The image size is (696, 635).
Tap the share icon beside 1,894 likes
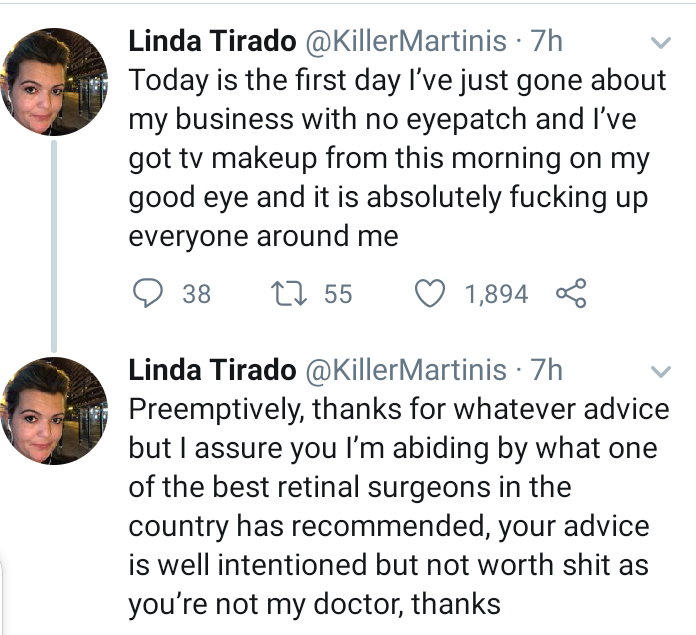click(x=572, y=293)
